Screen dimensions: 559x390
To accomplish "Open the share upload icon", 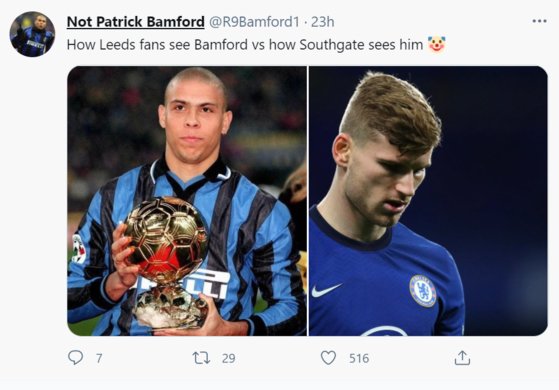I will click(462, 358).
